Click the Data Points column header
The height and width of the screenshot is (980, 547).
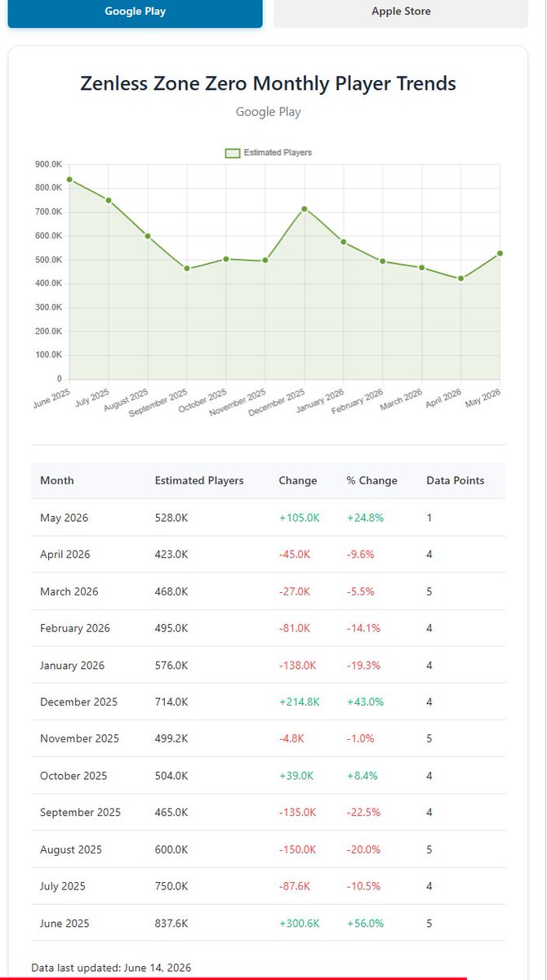456,480
